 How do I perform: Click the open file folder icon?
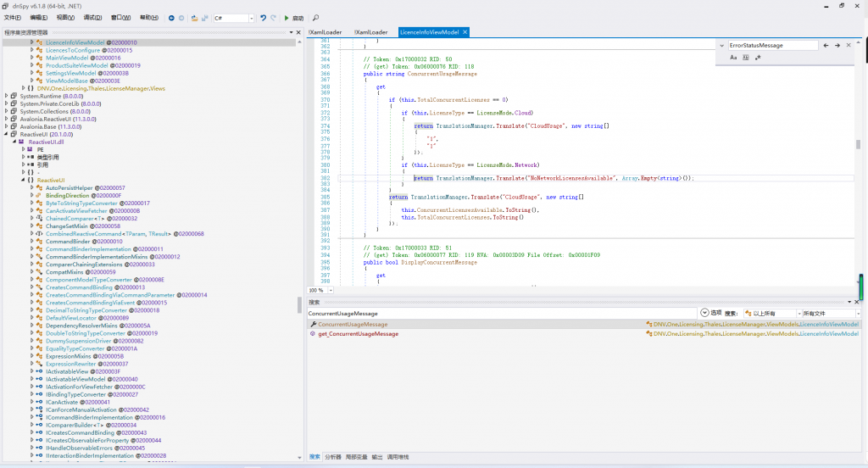click(x=194, y=17)
